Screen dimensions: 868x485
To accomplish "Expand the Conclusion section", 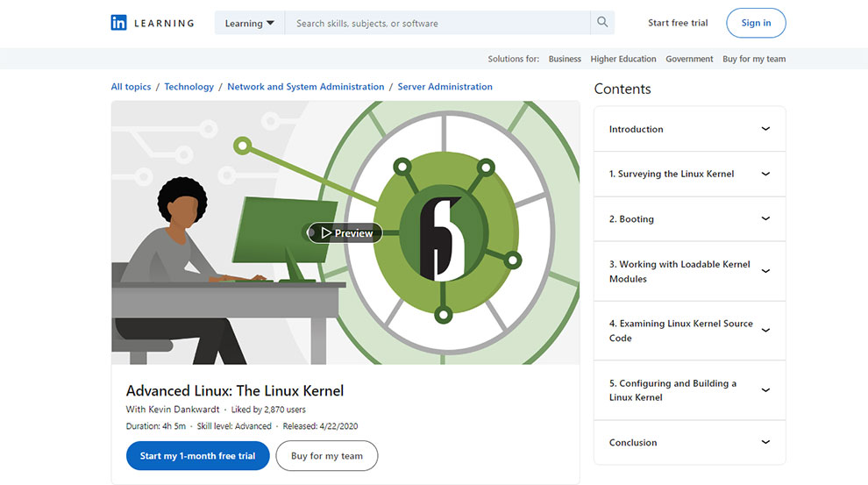I will click(689, 443).
